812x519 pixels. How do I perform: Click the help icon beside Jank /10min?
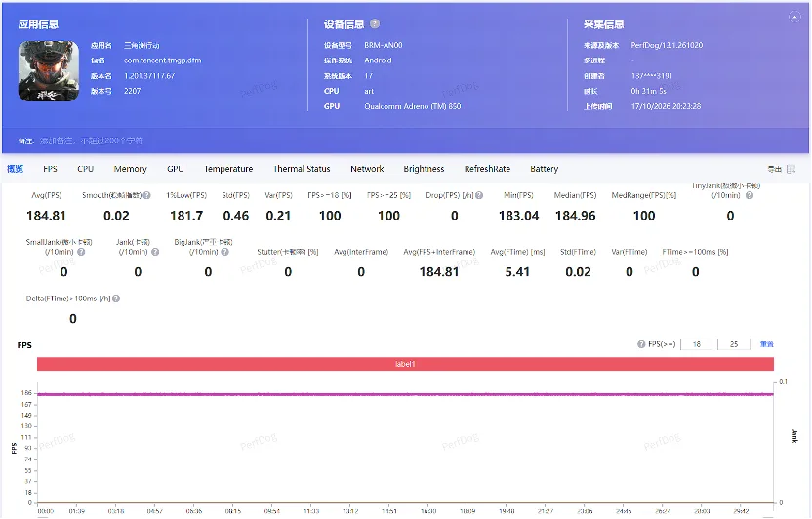tap(155, 252)
